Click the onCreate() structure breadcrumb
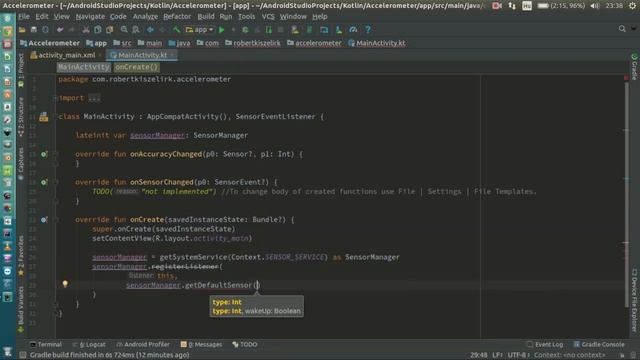 [136, 67]
